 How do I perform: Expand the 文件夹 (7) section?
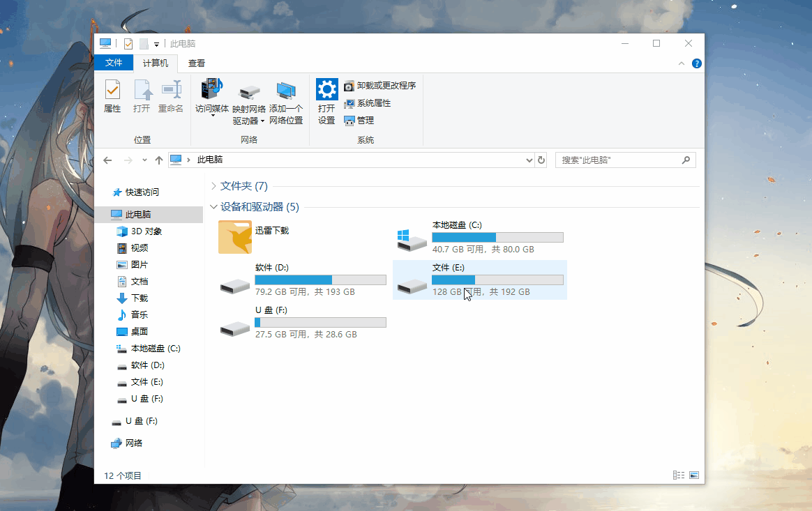(213, 186)
